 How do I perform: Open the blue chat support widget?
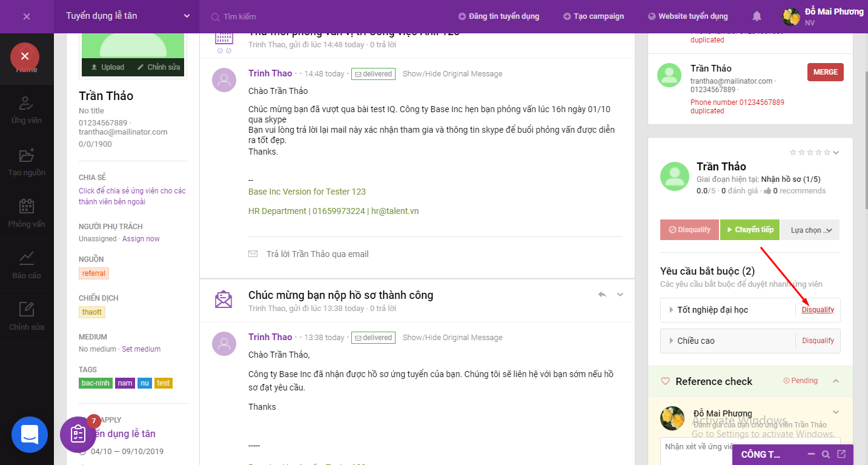[x=30, y=435]
